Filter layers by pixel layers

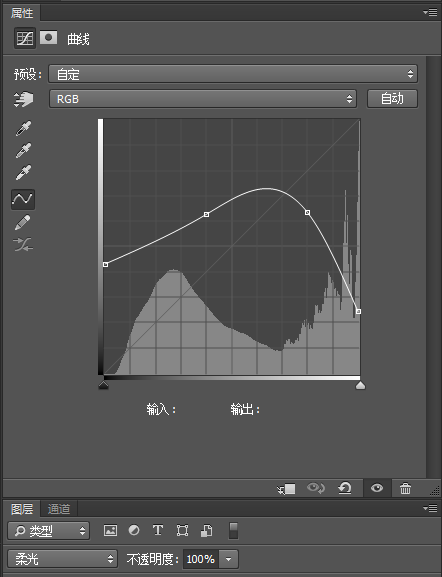coord(110,530)
